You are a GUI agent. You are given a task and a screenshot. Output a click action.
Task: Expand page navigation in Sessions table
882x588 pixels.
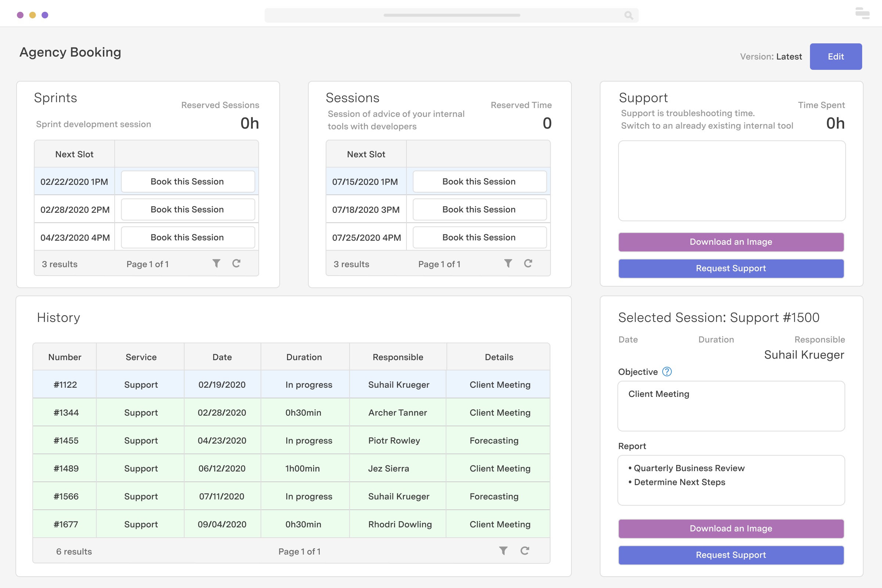(440, 264)
